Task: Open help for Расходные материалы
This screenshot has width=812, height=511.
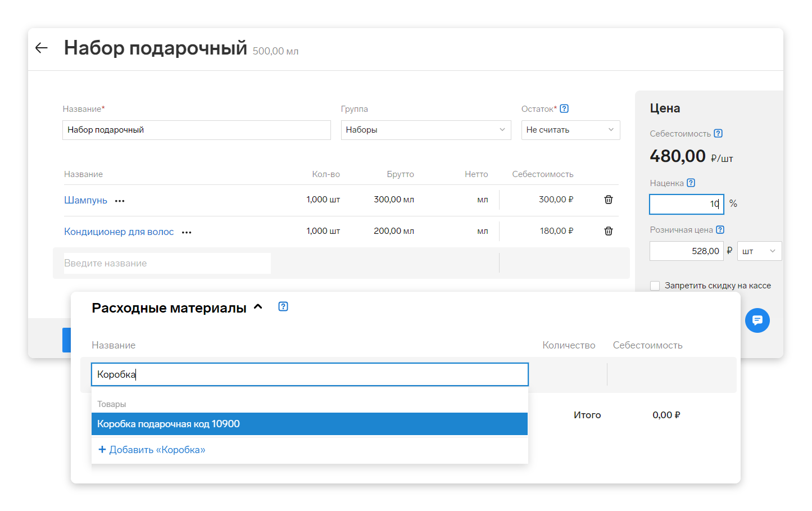Action: (x=283, y=306)
